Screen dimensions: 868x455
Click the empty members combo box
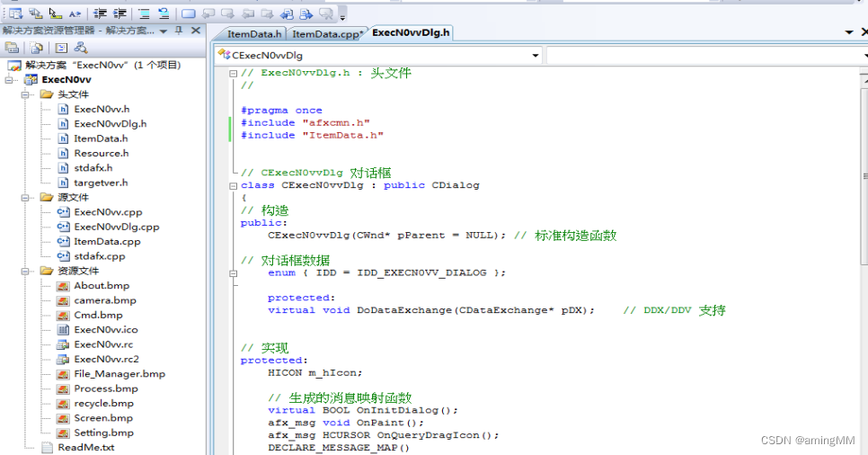706,56
